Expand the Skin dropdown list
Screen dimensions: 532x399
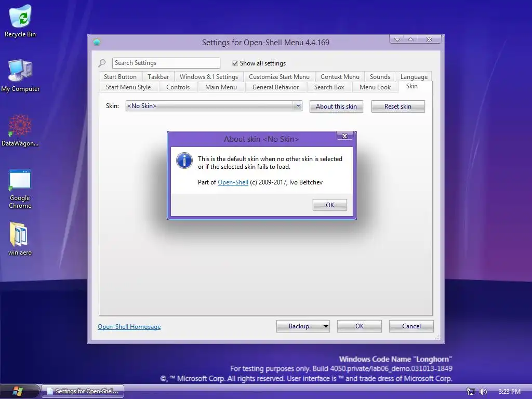click(298, 106)
